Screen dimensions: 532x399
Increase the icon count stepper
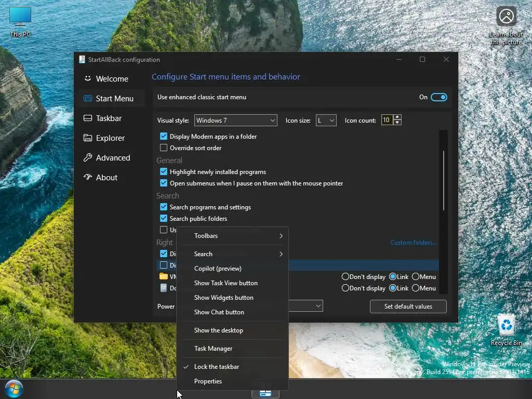point(397,117)
